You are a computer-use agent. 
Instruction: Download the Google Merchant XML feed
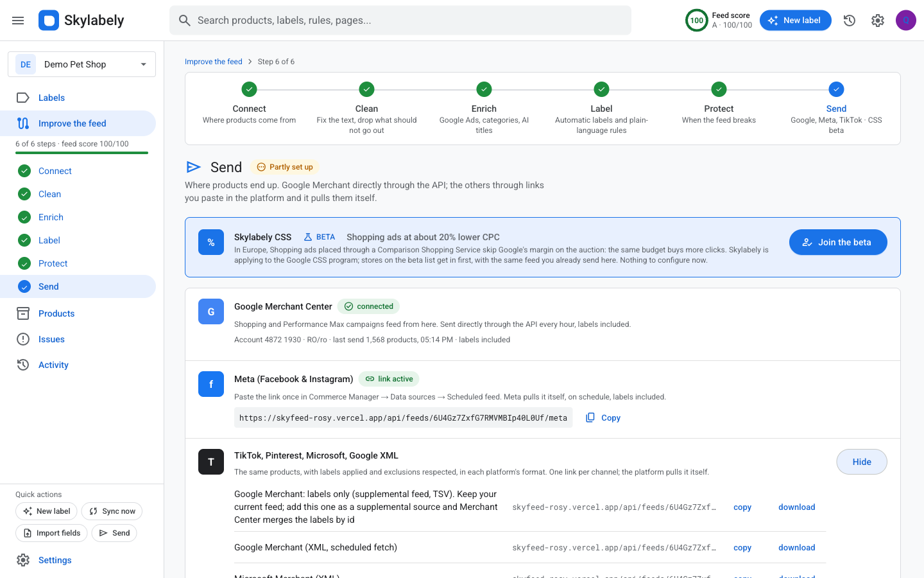(x=797, y=548)
